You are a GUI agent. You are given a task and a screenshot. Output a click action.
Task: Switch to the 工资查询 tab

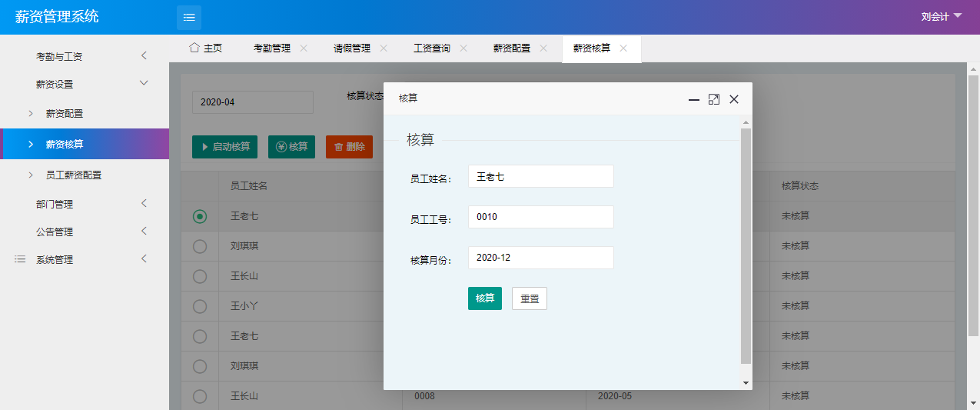click(431, 48)
